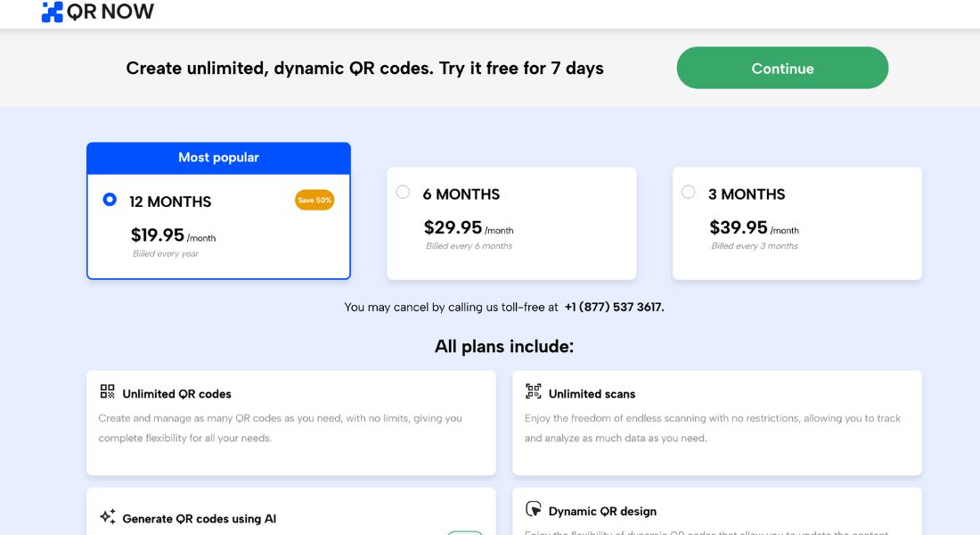
Task: Click Generate QR codes using AI heading
Action: click(200, 519)
